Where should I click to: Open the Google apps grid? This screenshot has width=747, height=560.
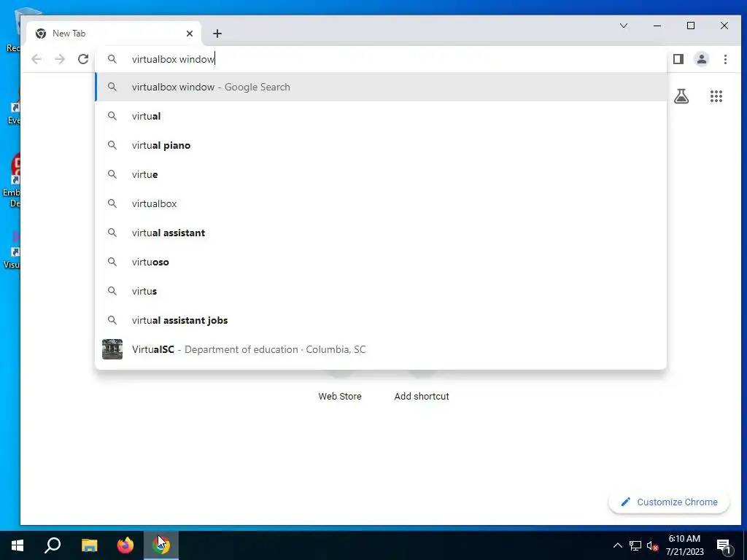tap(716, 96)
